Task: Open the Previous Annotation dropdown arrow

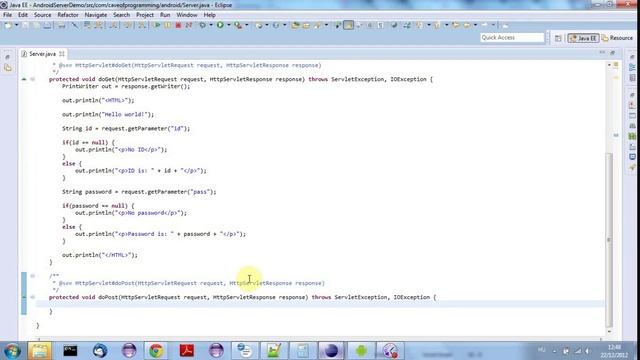Action: (x=447, y=25)
